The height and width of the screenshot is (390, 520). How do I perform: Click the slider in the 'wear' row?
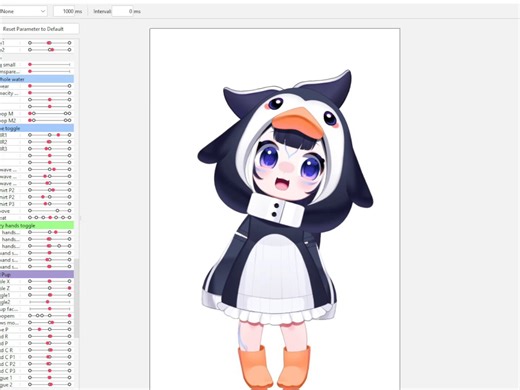50,86
